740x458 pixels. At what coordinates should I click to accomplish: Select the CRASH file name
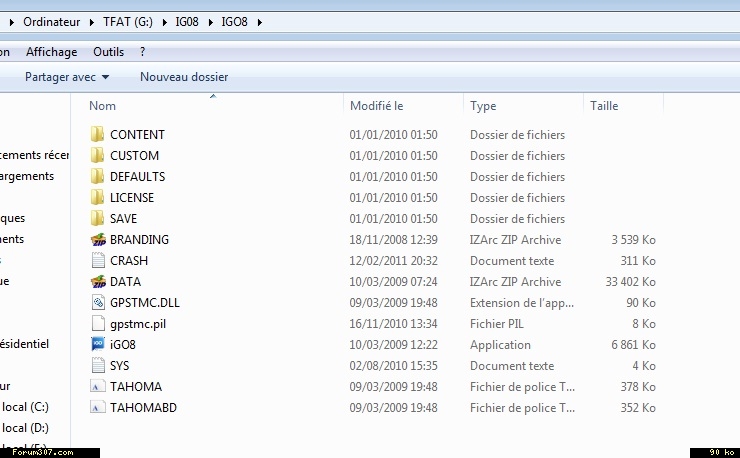(x=129, y=261)
